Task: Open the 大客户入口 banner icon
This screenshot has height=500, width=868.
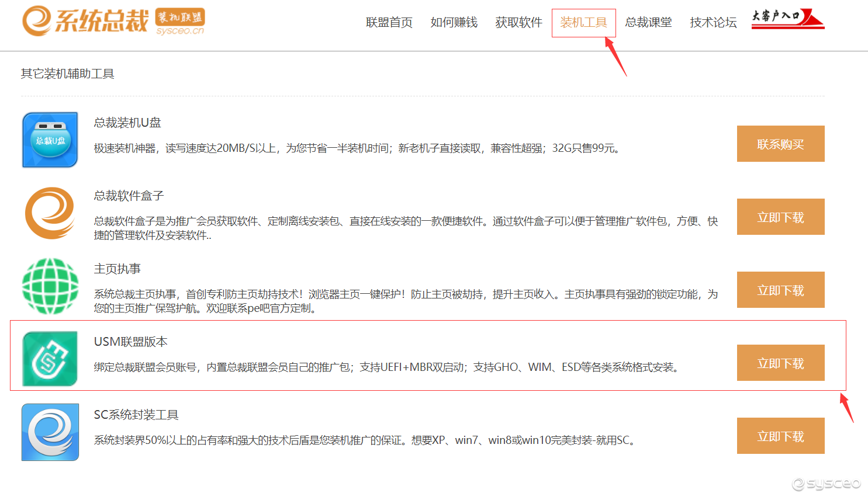Action: 787,19
